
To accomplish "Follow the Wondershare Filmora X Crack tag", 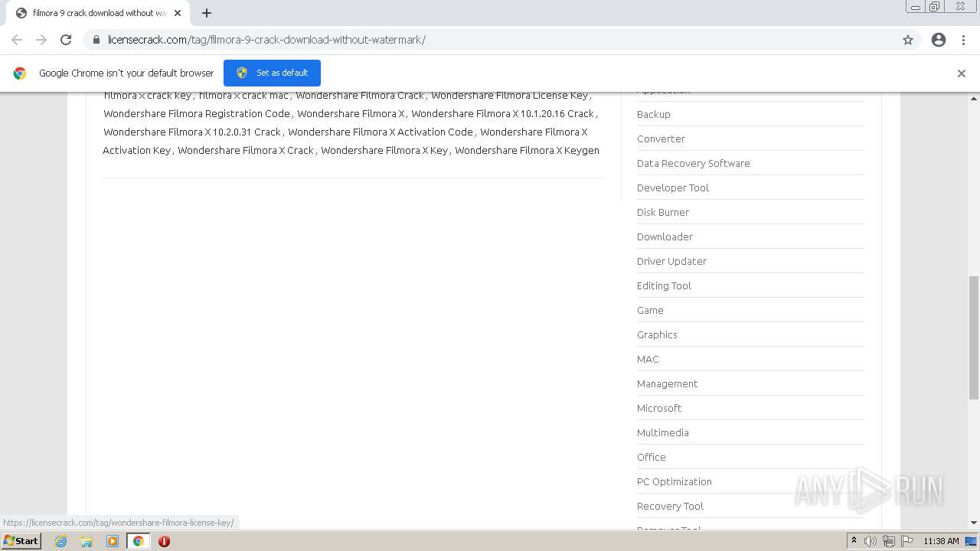I will (x=246, y=150).
